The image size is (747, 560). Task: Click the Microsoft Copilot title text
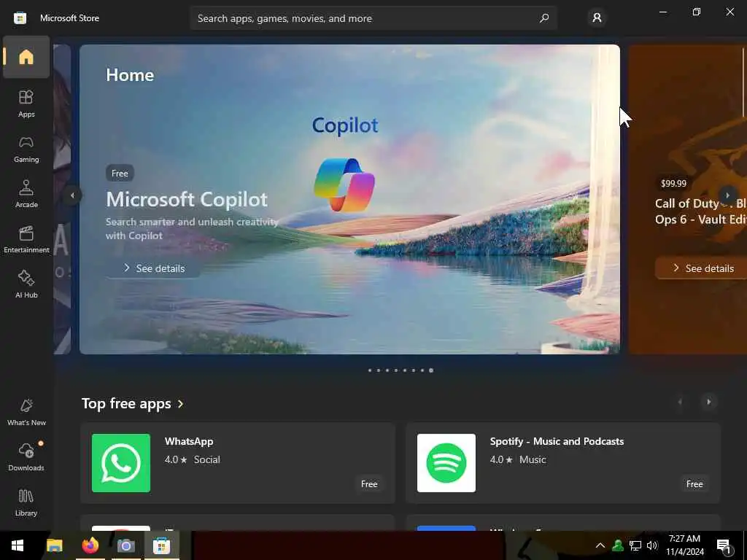187,200
